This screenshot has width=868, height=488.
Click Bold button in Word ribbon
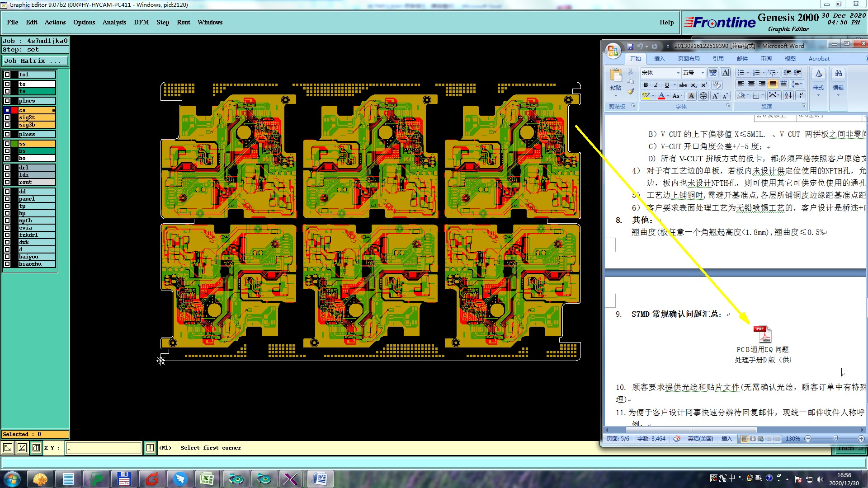coord(646,85)
